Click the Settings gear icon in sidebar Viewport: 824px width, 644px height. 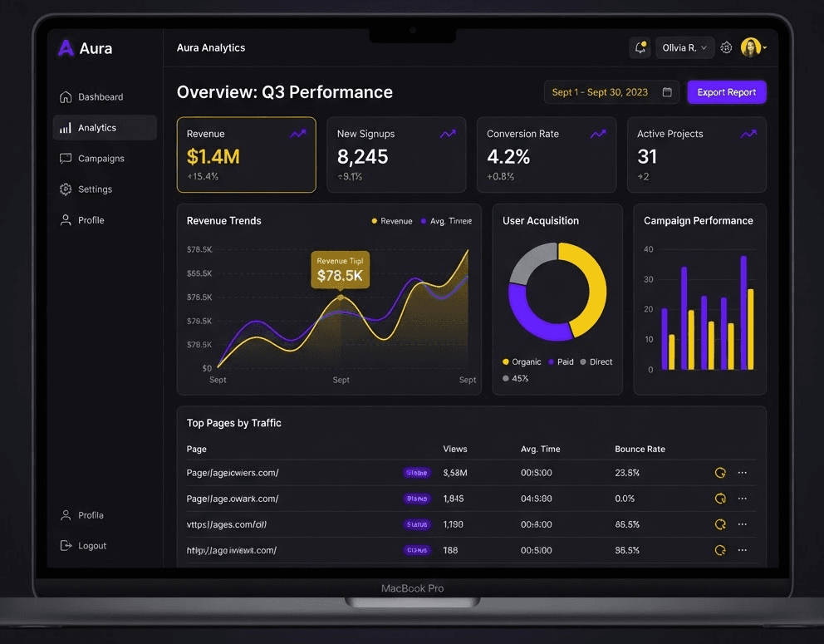click(66, 189)
